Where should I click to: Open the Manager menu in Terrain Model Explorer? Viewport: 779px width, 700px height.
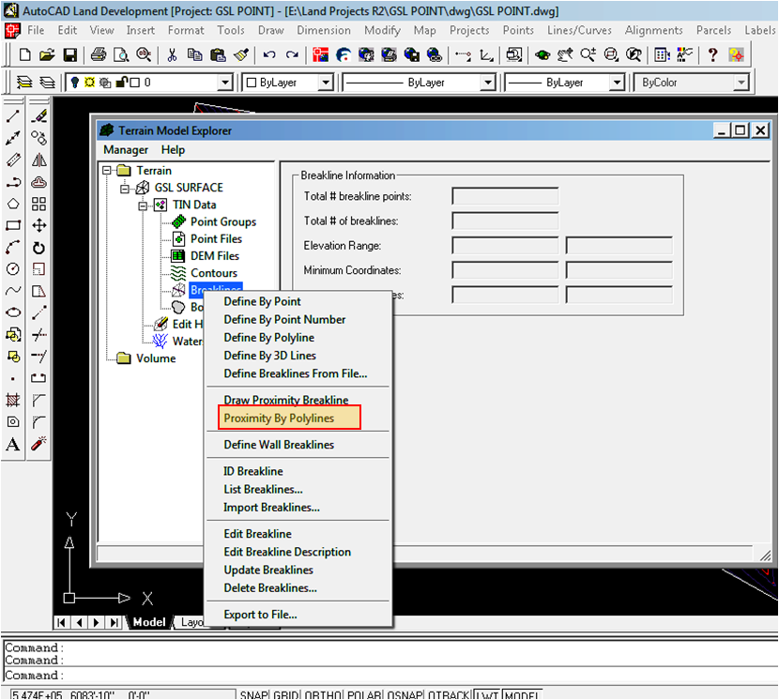124,149
